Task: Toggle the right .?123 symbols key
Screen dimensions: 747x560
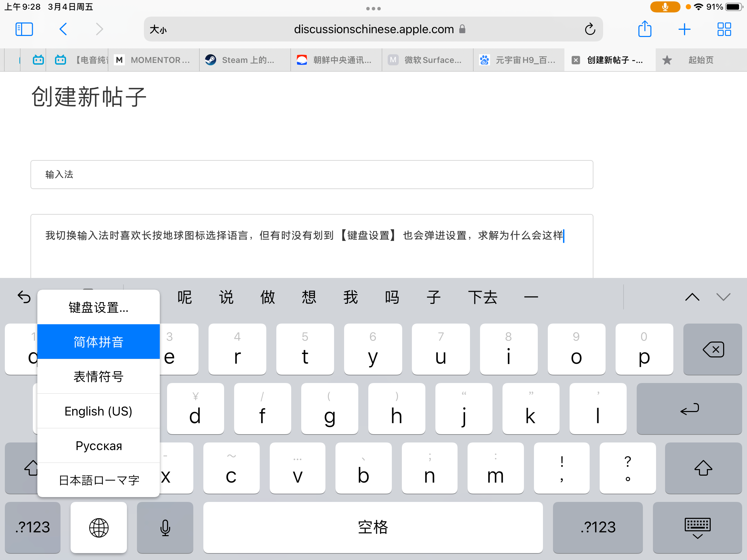Action: [x=598, y=528]
